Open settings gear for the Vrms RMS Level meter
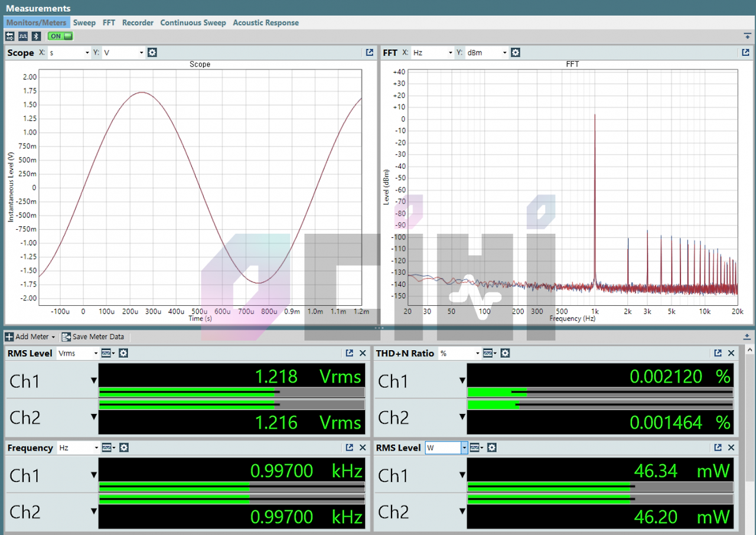Screen dimensions: 756x535 123,353
